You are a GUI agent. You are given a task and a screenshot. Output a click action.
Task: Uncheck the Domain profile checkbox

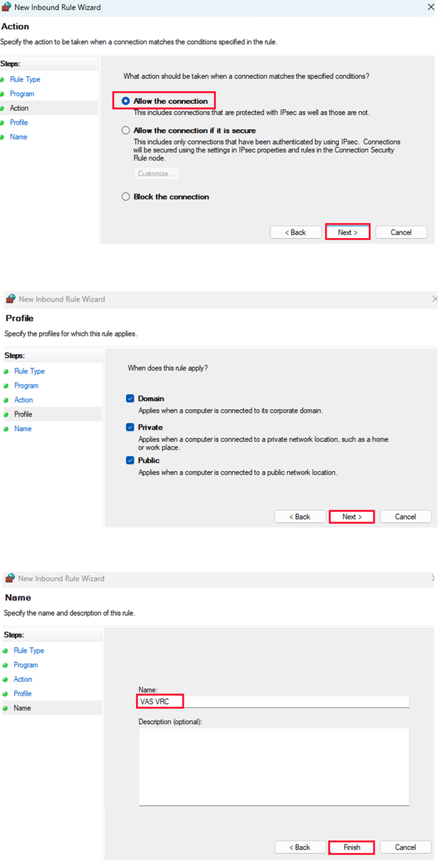coord(130,398)
